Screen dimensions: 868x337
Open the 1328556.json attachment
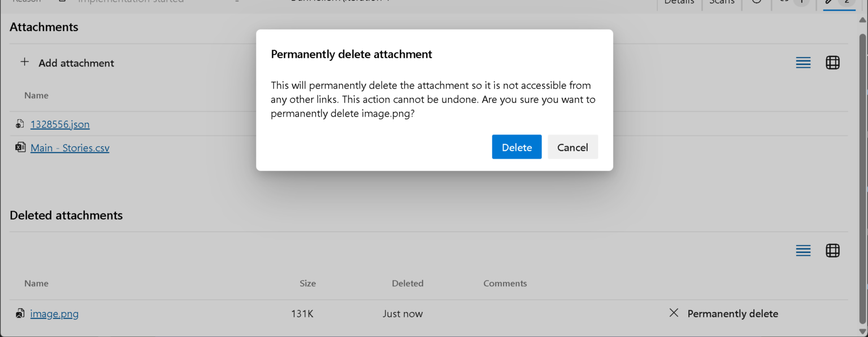59,124
